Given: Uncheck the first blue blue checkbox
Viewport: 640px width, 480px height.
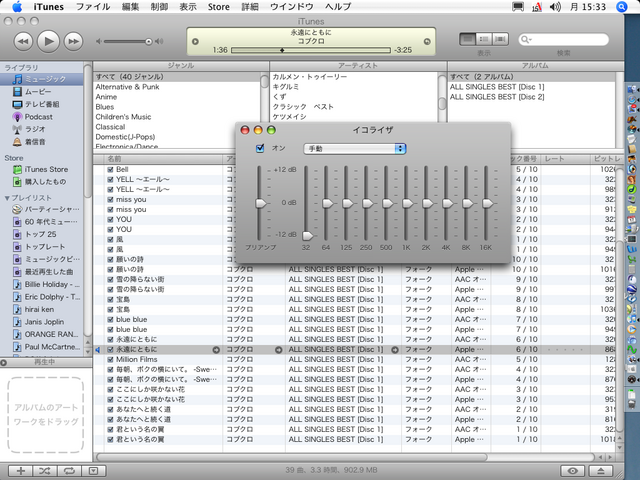Looking at the screenshot, I should (110, 320).
